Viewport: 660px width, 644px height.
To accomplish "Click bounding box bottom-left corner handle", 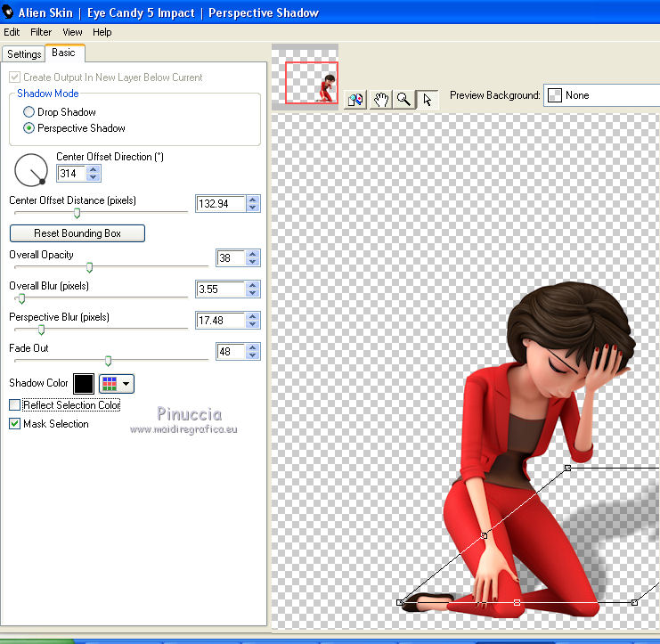I will point(399,603).
